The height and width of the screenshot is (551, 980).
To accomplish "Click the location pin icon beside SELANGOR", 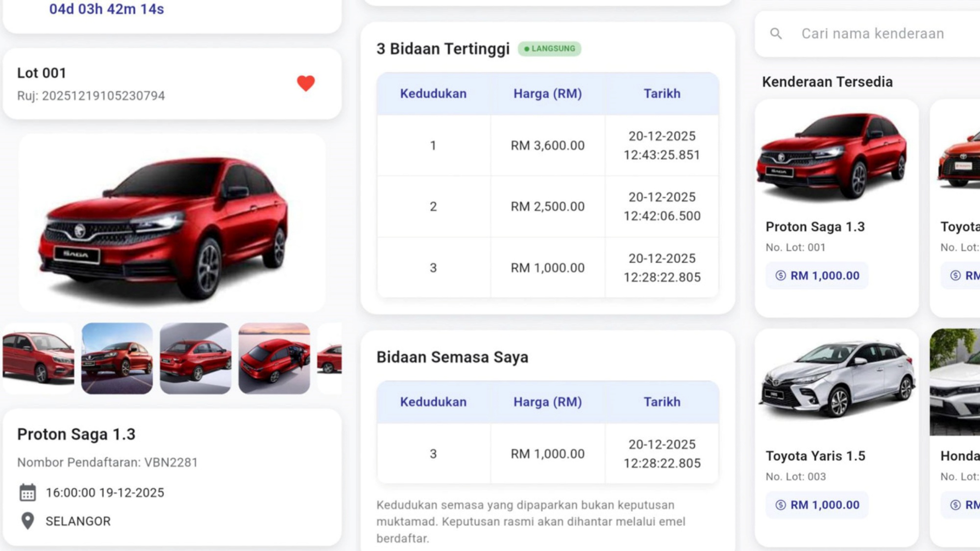I will click(x=26, y=521).
